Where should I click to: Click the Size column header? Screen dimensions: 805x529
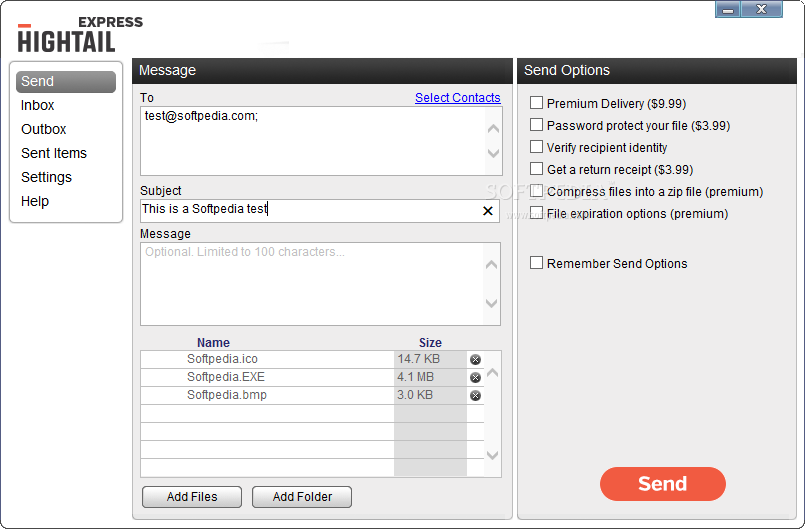tap(430, 343)
